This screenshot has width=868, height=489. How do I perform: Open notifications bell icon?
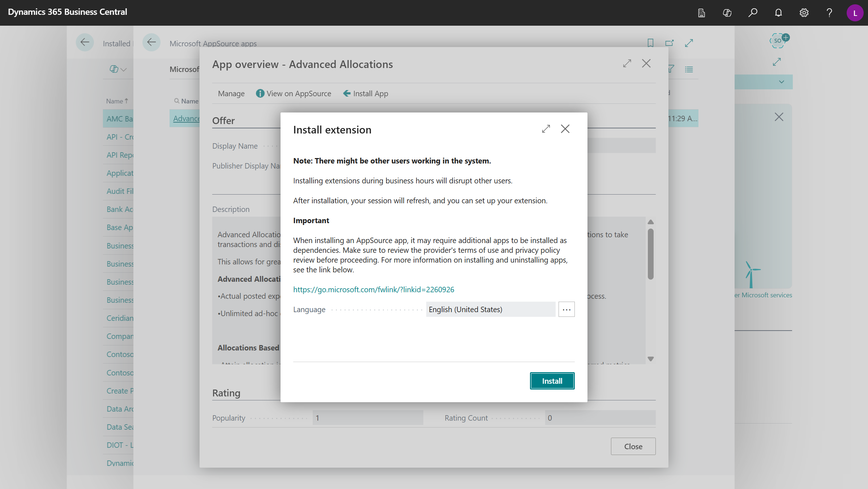778,13
